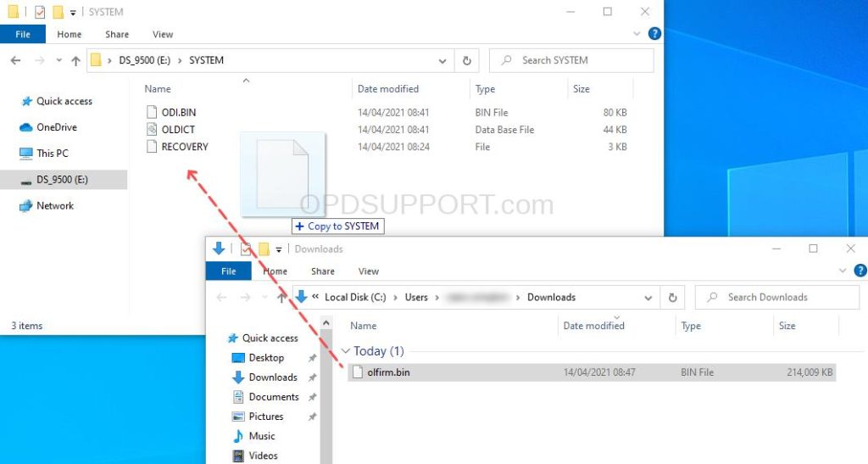Click the Help icon in SYSTEM window

pos(654,34)
